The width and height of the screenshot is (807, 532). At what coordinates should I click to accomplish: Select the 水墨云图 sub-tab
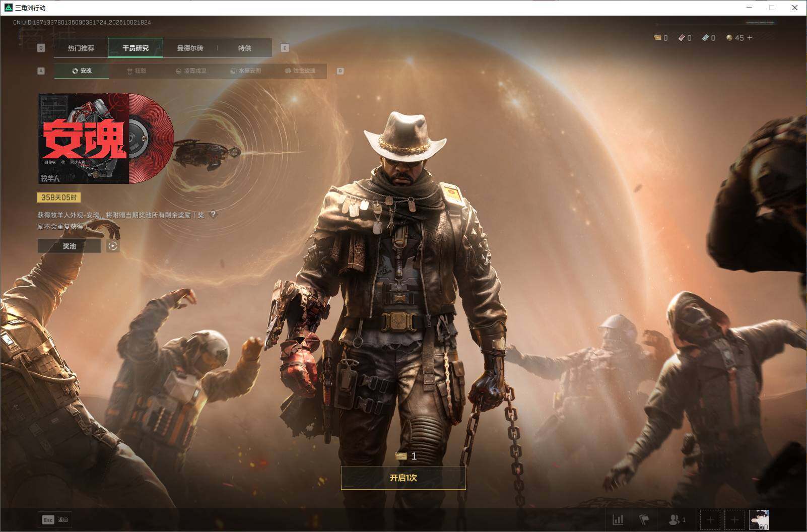pos(246,71)
